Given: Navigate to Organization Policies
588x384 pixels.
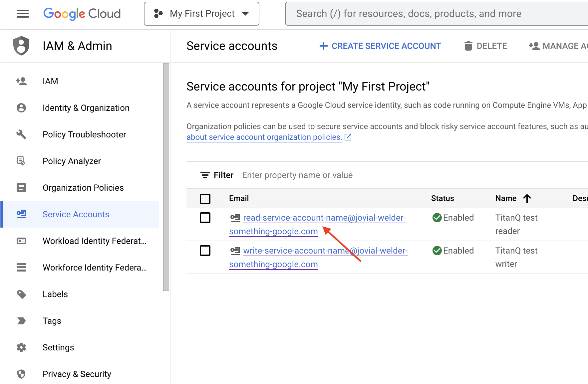Looking at the screenshot, I should pos(83,188).
